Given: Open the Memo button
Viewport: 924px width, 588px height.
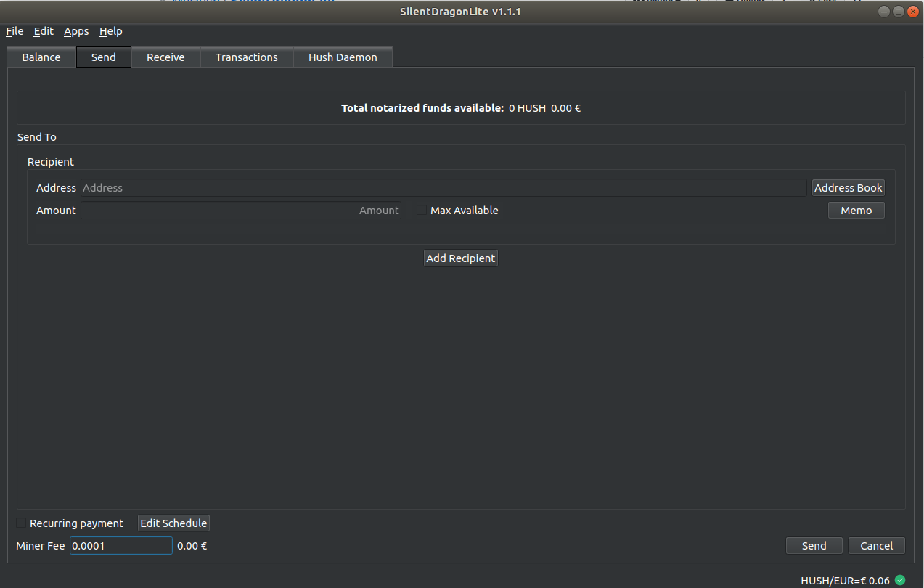Looking at the screenshot, I should (x=856, y=211).
